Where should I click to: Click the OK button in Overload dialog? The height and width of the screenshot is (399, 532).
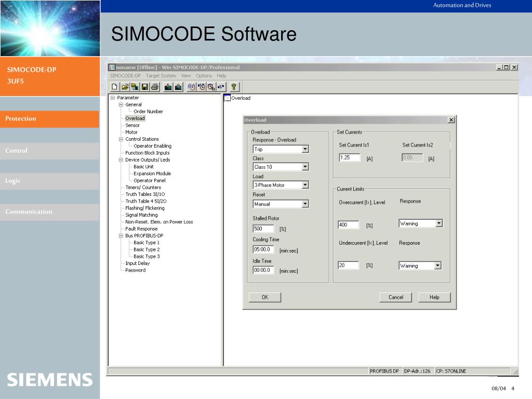tap(265, 297)
